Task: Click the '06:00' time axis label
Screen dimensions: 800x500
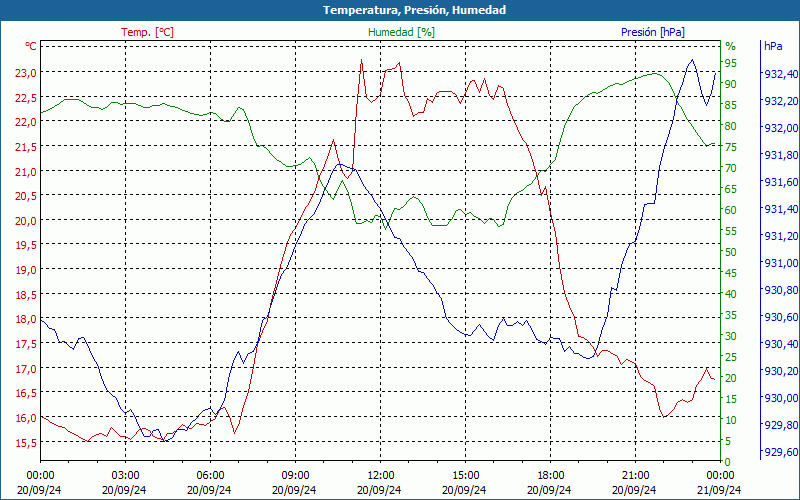Action: click(x=210, y=476)
